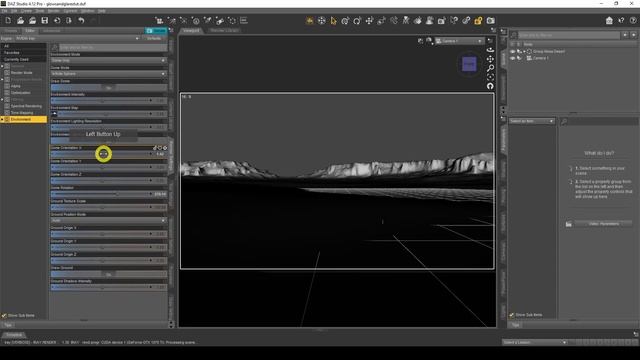Click the Scene pane search field

coord(569,36)
